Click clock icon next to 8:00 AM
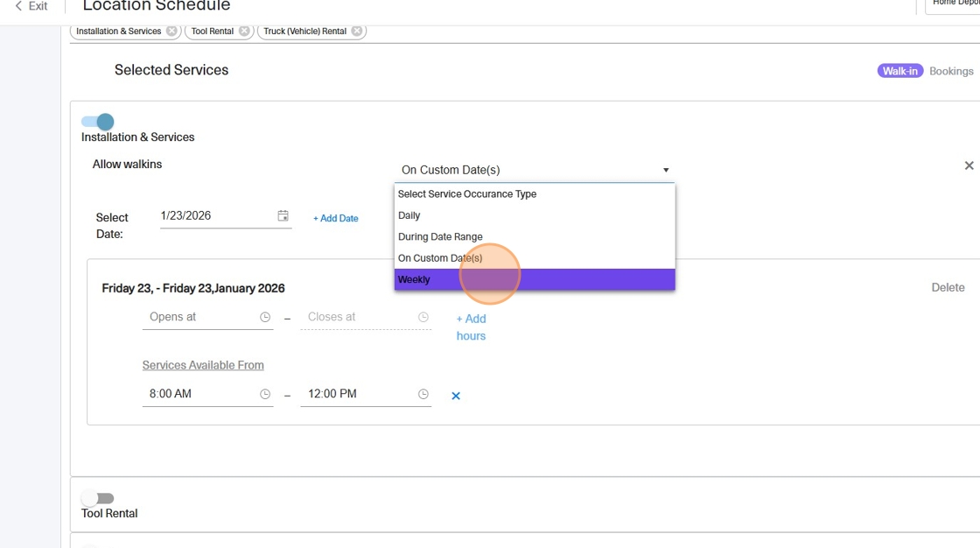Screen dimensions: 980x548 265,395
